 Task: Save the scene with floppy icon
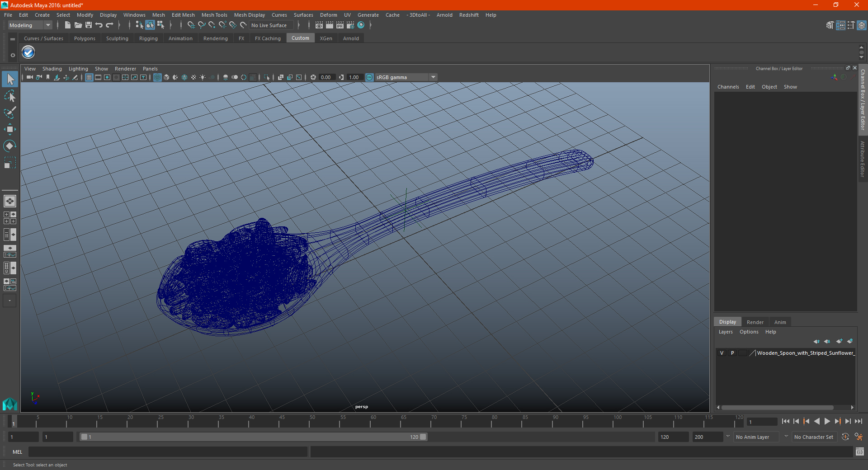point(88,25)
